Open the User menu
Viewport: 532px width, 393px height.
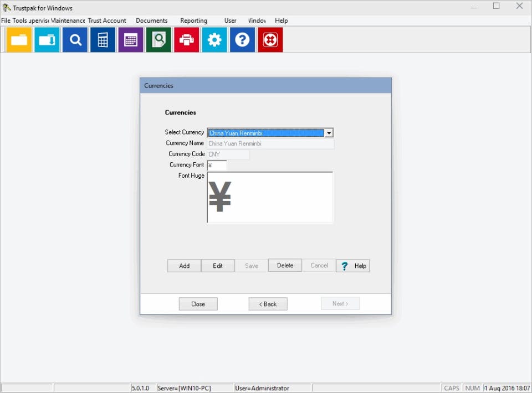pos(231,20)
